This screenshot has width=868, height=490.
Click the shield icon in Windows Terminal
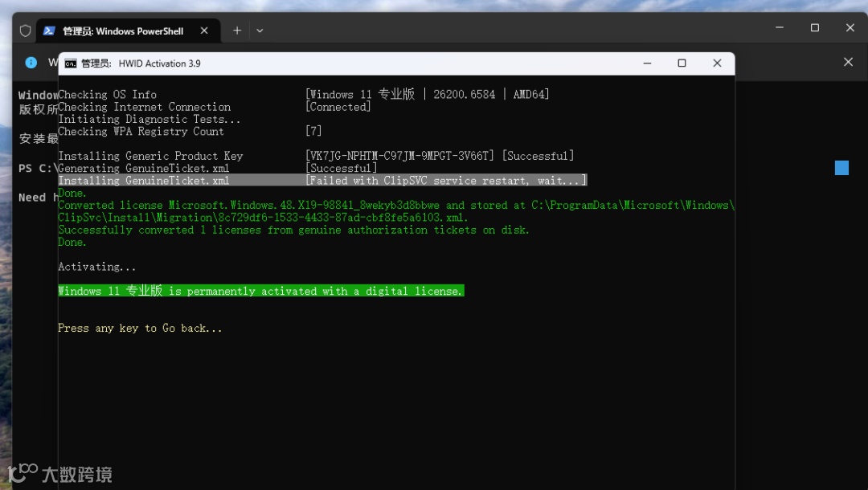coord(26,31)
